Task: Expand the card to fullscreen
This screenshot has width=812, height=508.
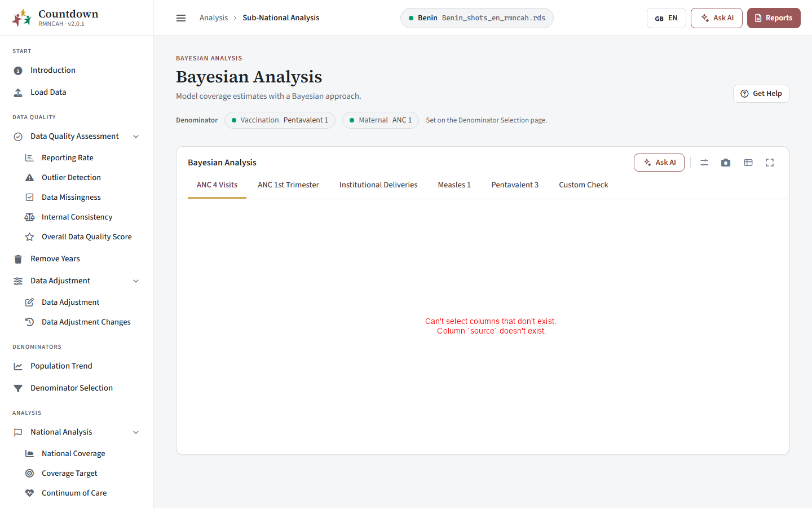Action: [x=770, y=163]
